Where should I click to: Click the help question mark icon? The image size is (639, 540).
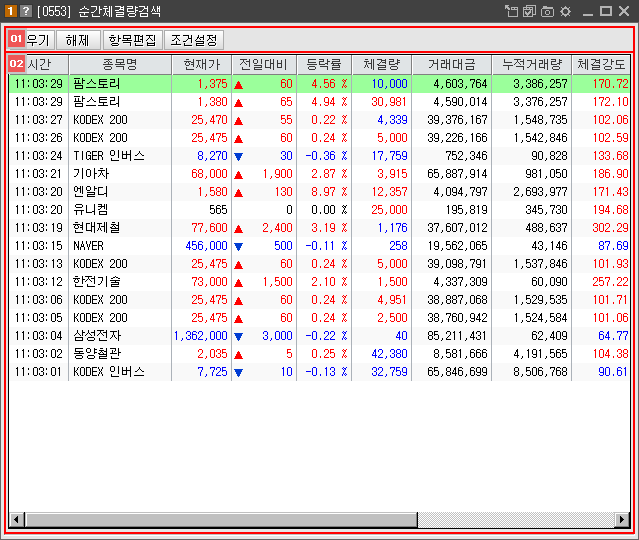[26, 11]
